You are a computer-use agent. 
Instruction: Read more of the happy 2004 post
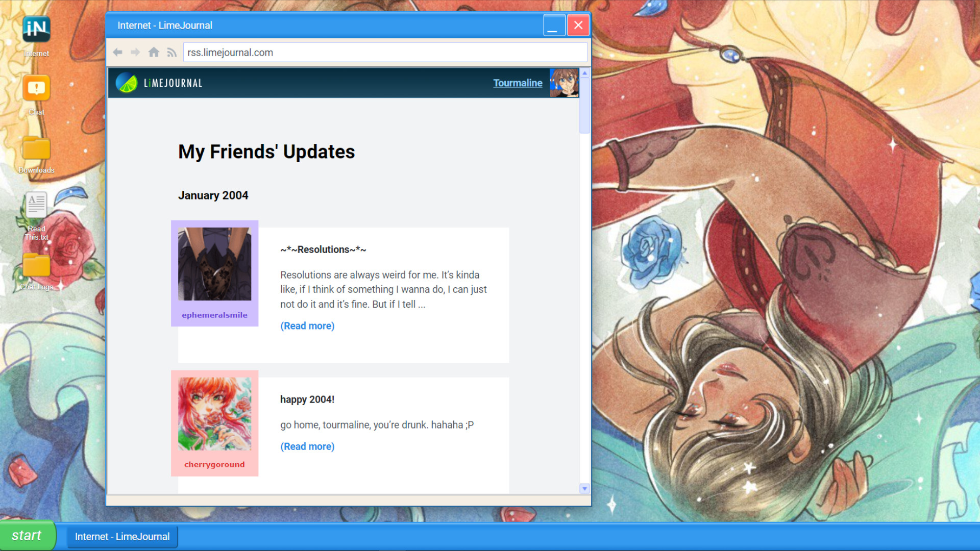(307, 446)
